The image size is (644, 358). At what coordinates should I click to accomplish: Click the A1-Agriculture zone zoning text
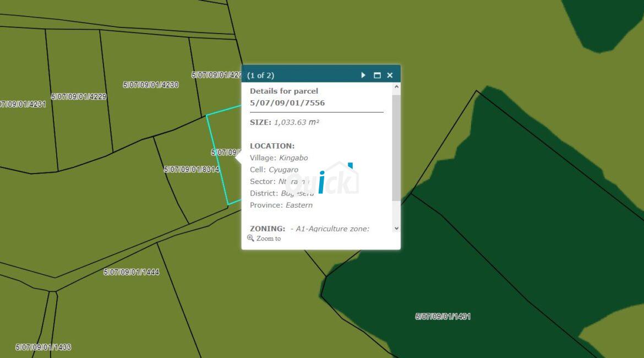[332, 229]
